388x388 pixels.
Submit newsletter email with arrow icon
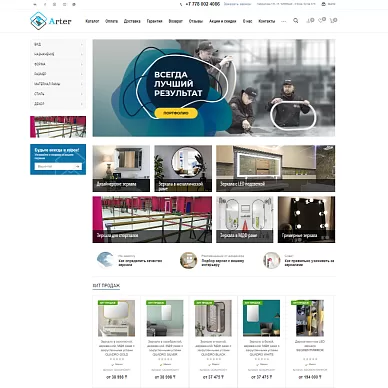tap(77, 166)
